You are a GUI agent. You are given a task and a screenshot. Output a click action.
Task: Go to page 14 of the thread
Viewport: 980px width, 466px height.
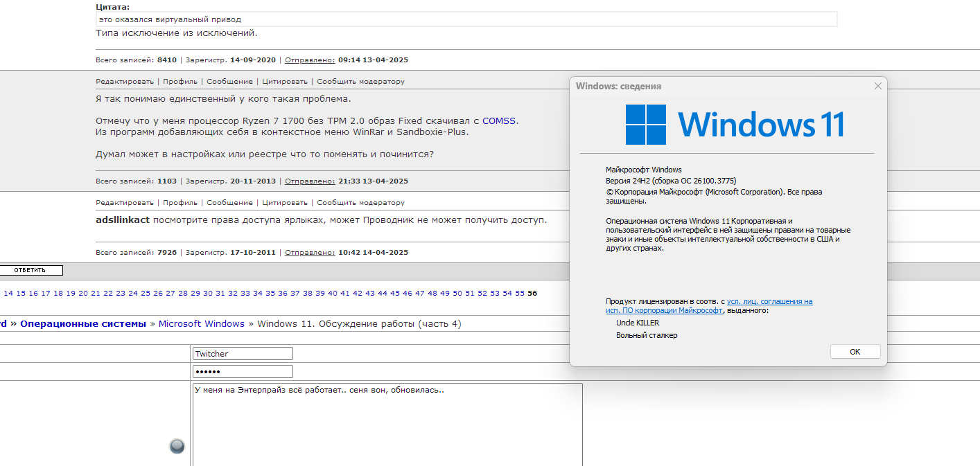point(8,294)
